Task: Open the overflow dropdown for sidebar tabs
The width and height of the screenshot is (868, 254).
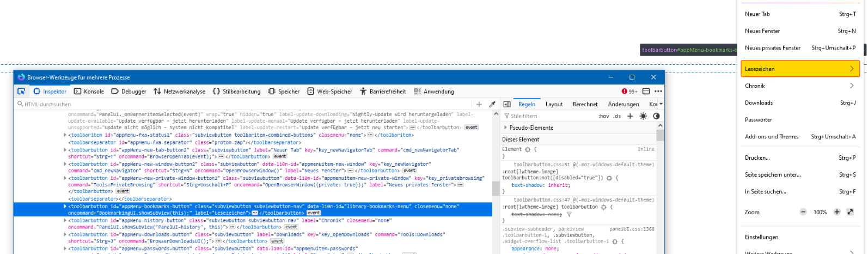Action: coord(661,104)
